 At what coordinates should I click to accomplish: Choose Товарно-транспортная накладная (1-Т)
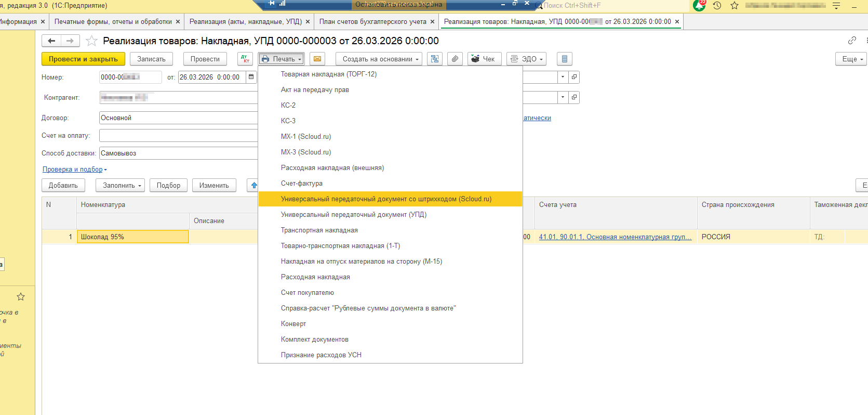390,246
